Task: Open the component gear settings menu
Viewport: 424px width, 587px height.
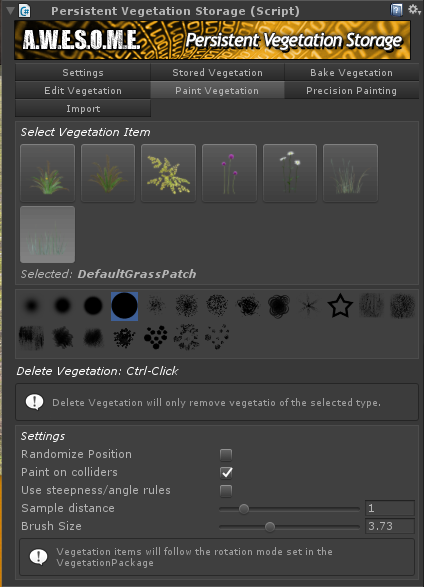Action: (x=414, y=9)
